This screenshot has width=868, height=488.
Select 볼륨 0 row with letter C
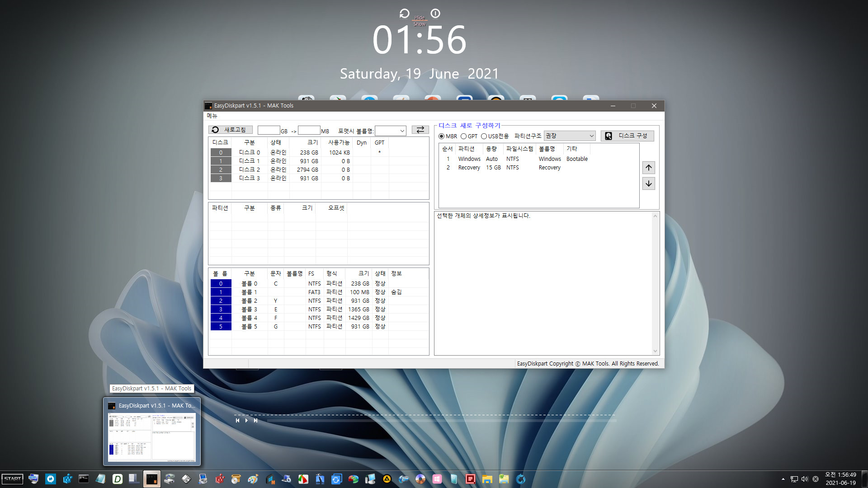(318, 283)
